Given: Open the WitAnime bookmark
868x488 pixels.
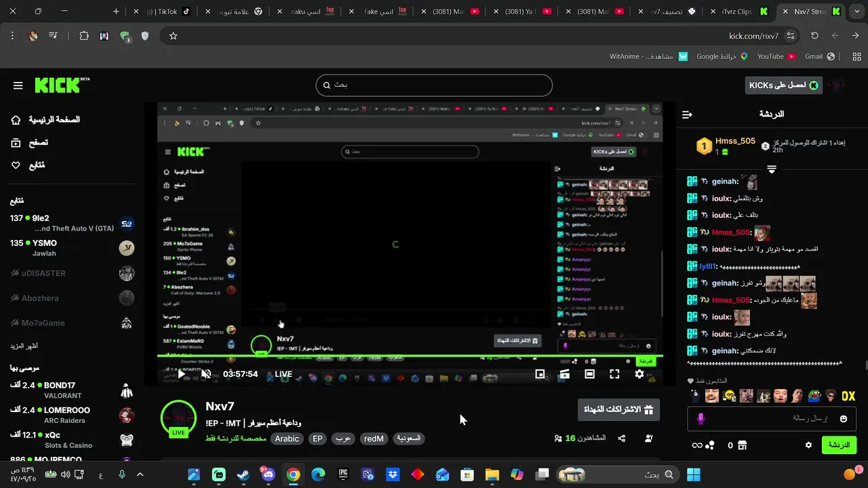Looking at the screenshot, I should click(650, 57).
